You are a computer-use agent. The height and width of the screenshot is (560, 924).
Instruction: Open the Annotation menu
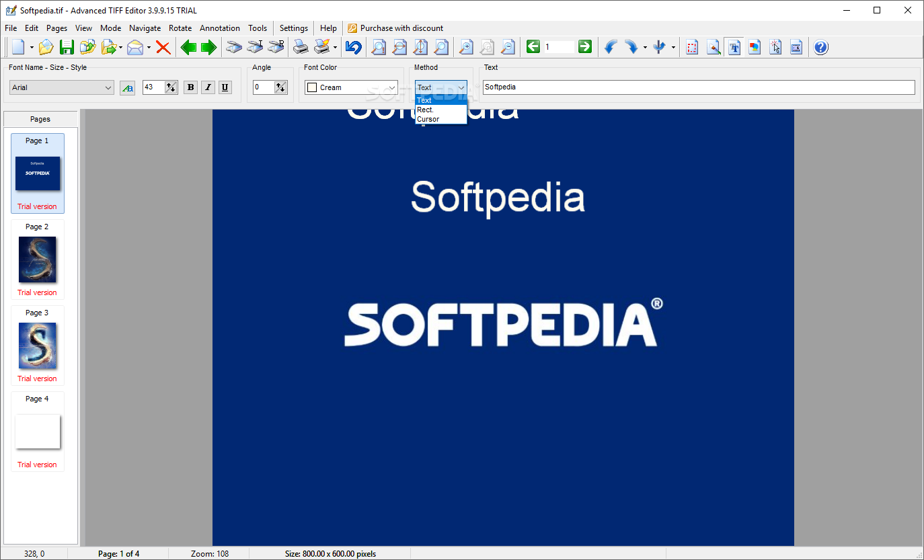(220, 28)
